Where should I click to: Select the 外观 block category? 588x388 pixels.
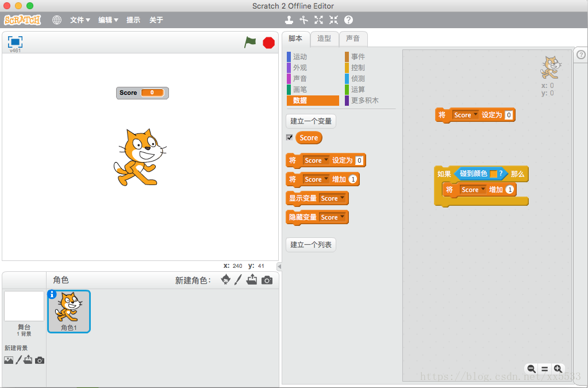(x=313, y=67)
